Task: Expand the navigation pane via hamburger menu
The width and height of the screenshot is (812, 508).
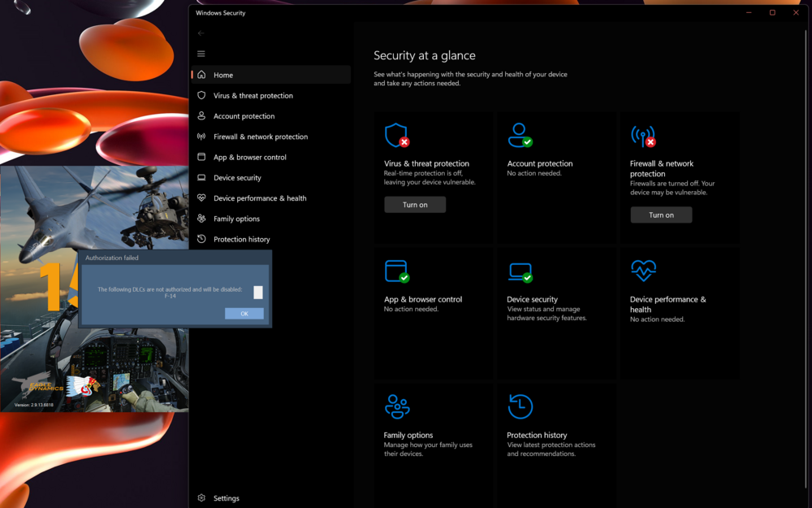Action: pos(201,54)
